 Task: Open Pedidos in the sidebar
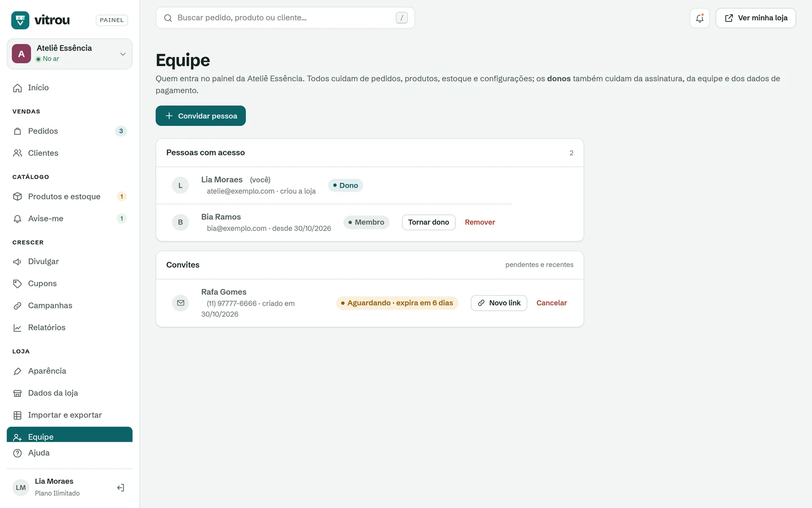coord(69,131)
